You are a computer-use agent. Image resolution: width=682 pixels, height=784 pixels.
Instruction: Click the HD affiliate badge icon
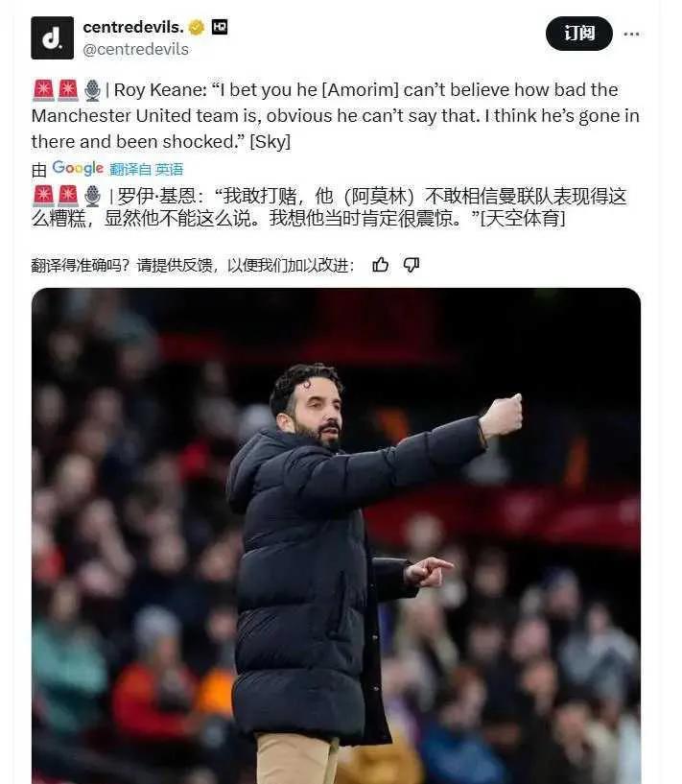coord(220,27)
